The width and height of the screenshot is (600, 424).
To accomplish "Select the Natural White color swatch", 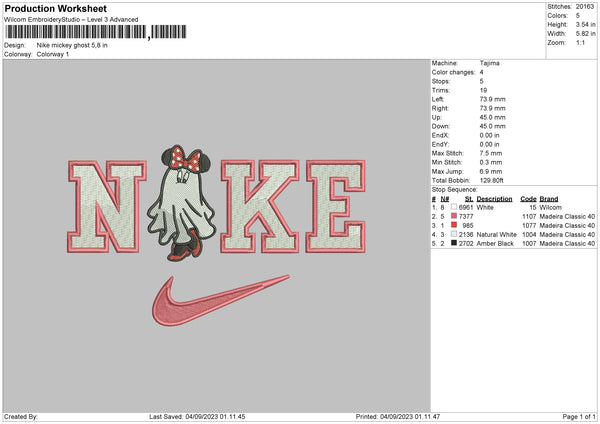I will click(454, 234).
